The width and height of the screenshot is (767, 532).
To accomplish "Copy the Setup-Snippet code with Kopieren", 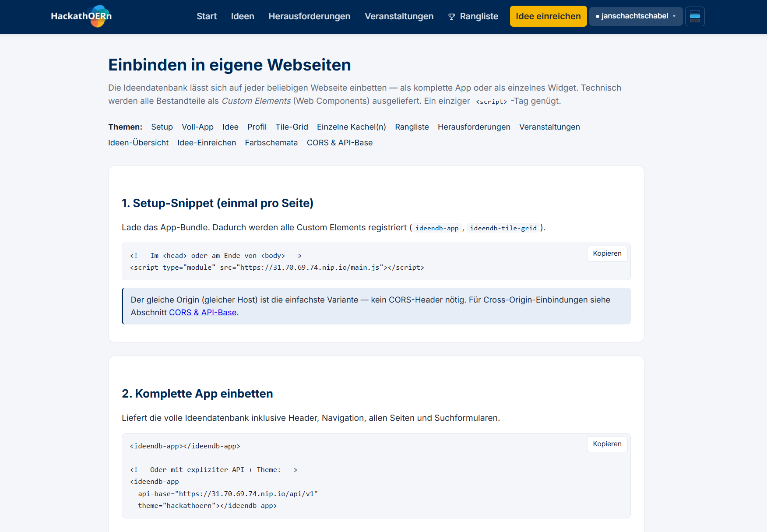I will click(607, 254).
